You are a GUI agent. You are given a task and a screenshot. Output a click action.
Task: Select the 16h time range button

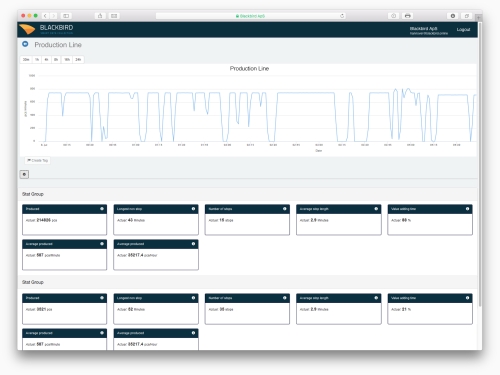[x=67, y=59]
